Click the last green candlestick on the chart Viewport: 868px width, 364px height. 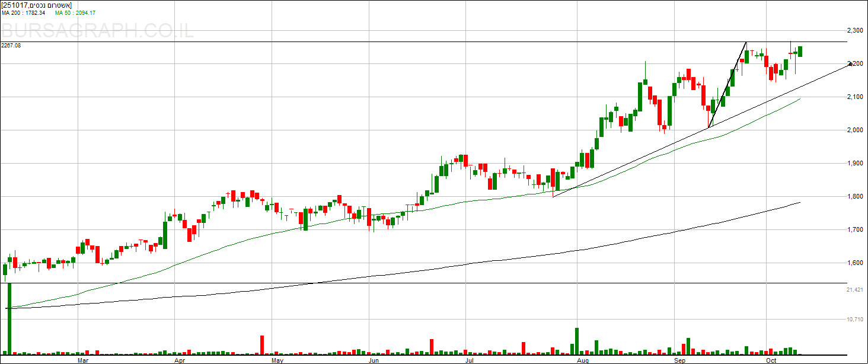coord(800,52)
